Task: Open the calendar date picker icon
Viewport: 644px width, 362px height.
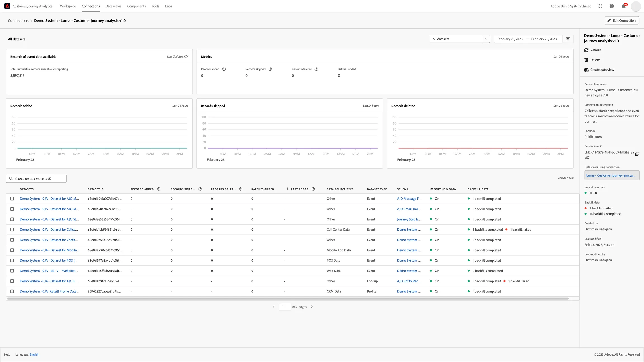Action: pyautogui.click(x=568, y=39)
